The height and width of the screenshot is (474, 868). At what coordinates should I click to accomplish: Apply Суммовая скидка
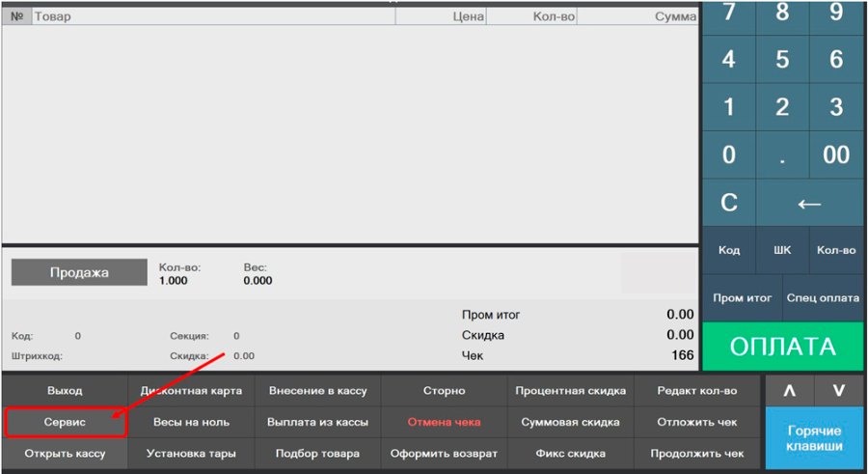point(571,422)
